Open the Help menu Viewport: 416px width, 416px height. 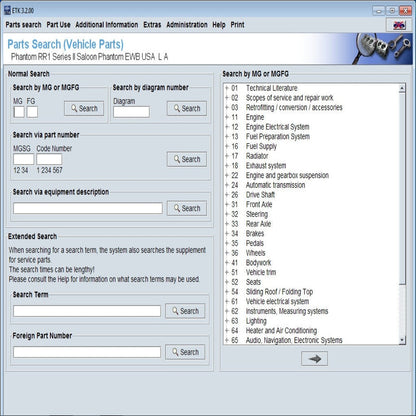219,25
